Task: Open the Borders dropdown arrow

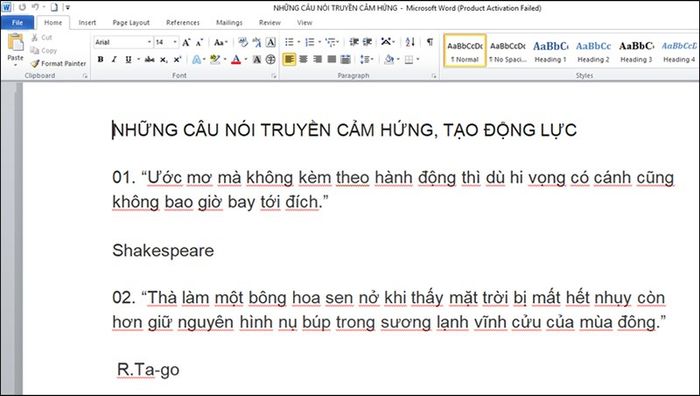Action: (418, 59)
